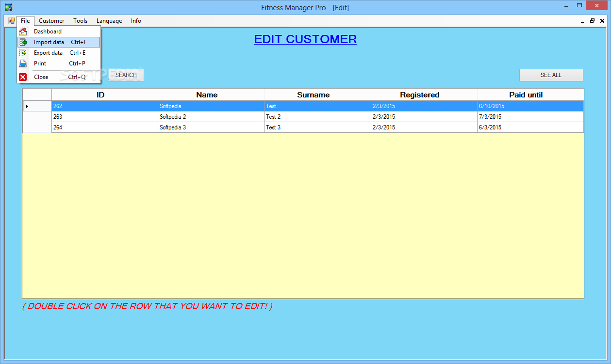
Task: Open the Language menu
Action: click(109, 21)
